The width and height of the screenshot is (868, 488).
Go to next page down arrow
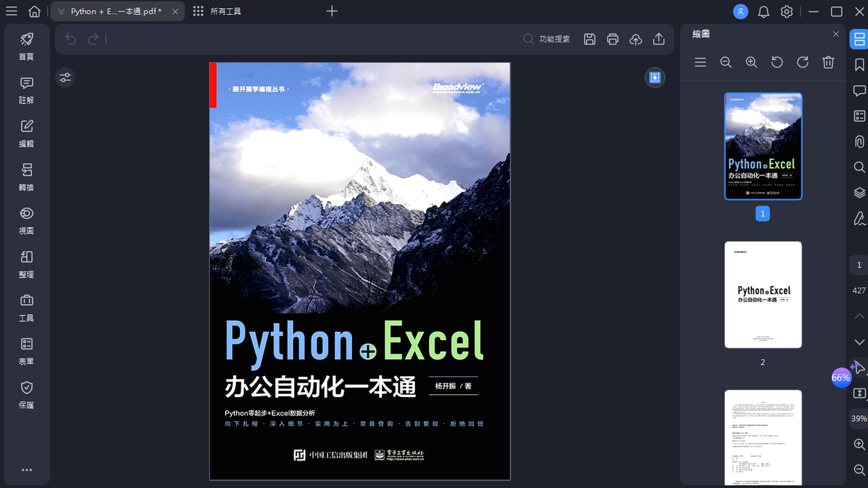point(859,342)
